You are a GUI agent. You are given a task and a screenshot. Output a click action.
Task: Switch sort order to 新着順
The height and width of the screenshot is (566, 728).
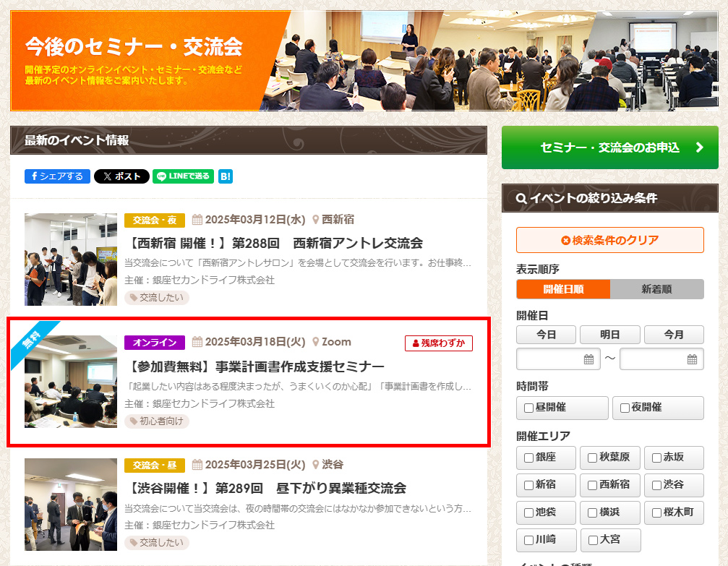pos(656,289)
